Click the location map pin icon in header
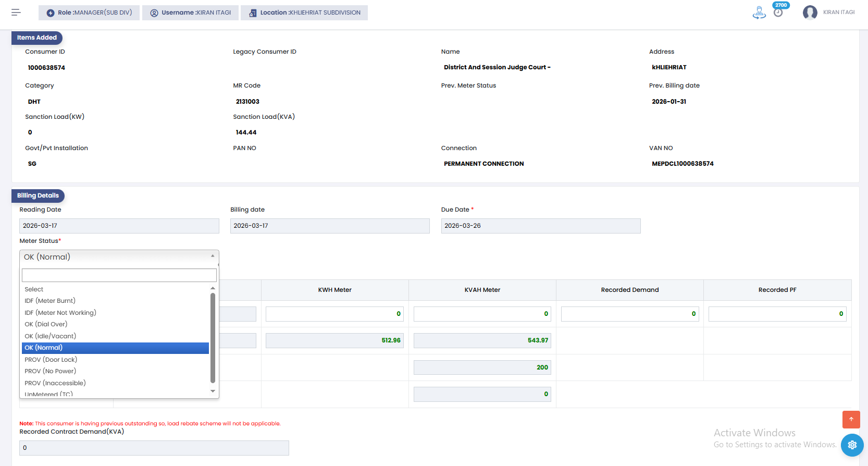This screenshot has height=466, width=868. tap(759, 13)
